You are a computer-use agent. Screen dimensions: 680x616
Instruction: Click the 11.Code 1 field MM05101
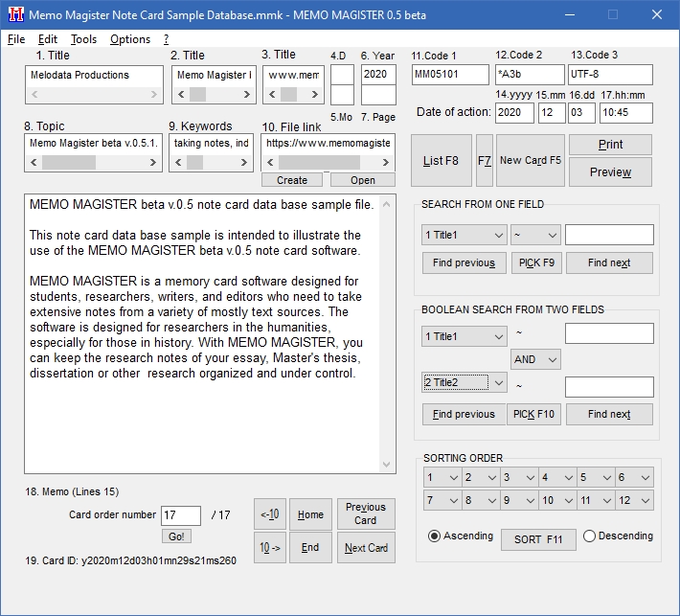tap(450, 75)
